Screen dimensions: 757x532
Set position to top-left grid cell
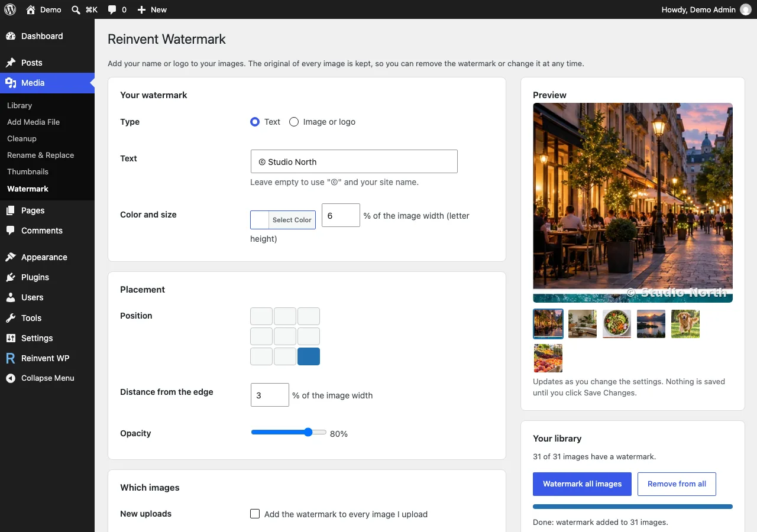(261, 316)
